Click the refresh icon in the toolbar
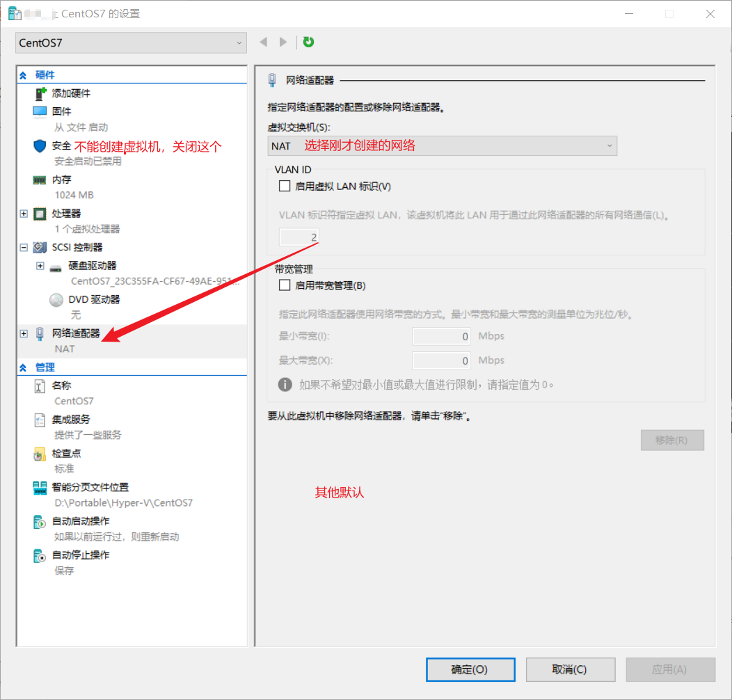This screenshot has width=732, height=700. pos(308,42)
